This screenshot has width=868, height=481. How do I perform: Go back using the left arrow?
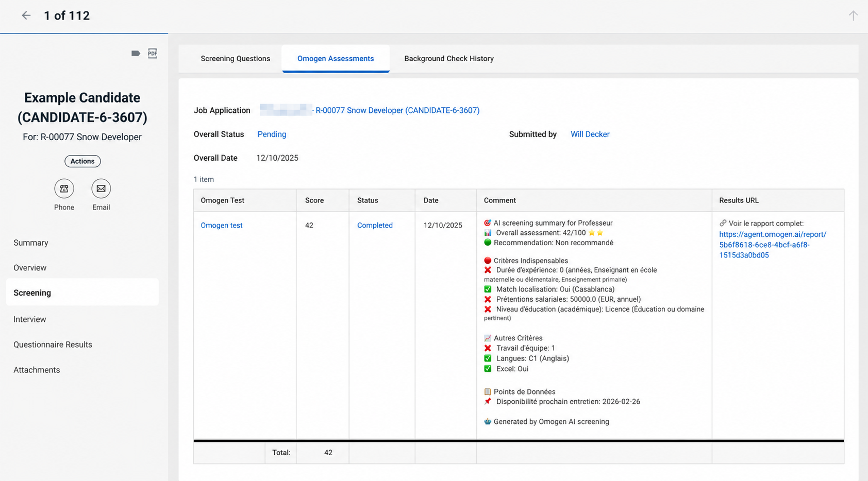(x=26, y=15)
